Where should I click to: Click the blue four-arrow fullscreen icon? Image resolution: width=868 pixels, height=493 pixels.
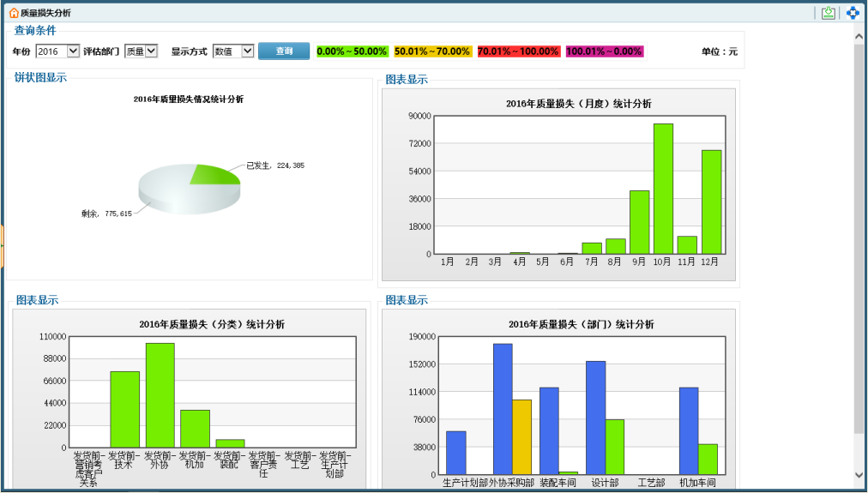click(x=853, y=13)
